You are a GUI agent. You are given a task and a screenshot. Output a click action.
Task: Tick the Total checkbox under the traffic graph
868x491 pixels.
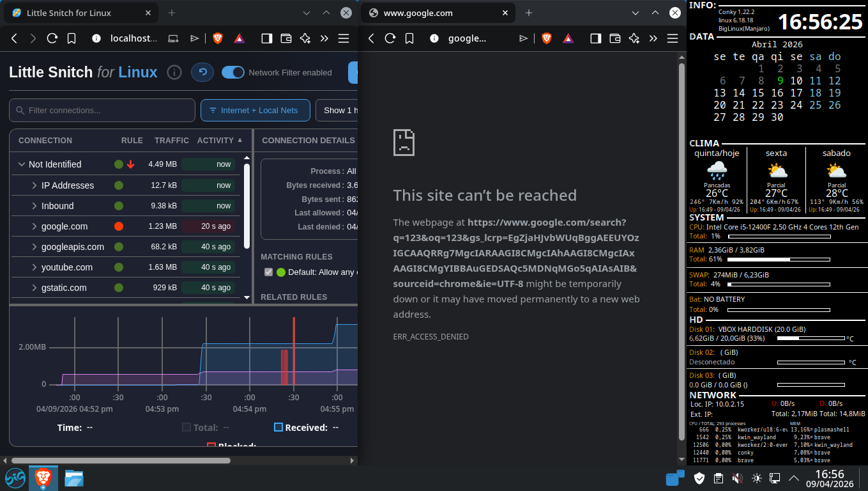pyautogui.click(x=187, y=428)
